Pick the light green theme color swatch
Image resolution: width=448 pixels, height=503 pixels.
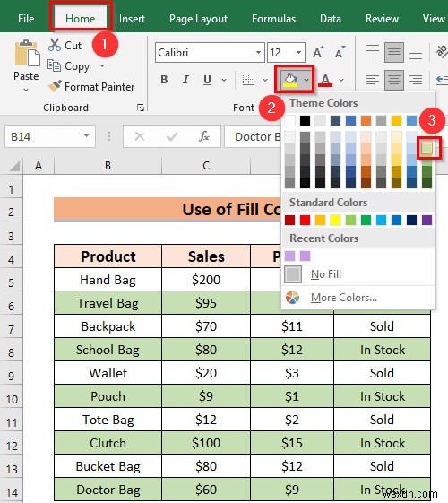tap(426, 148)
